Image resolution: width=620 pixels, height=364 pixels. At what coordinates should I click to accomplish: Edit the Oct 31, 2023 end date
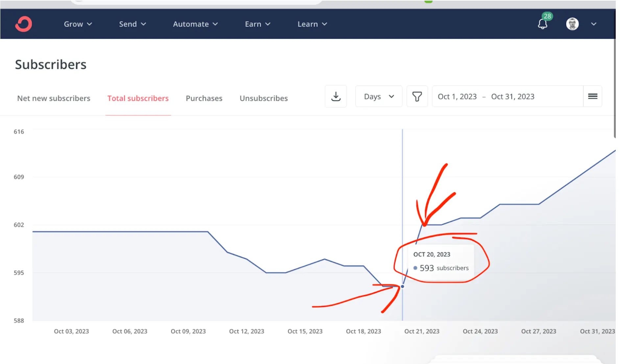[513, 97]
